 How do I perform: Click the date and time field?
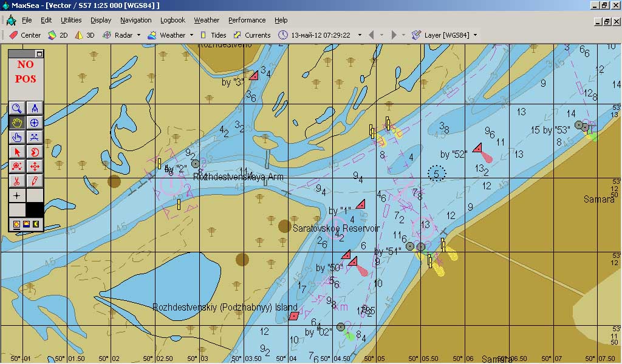point(320,35)
